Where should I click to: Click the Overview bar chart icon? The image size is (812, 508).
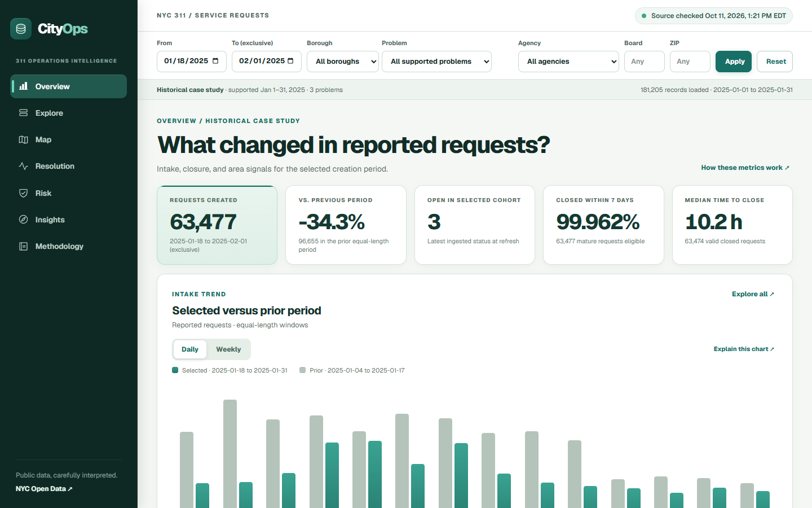[23, 86]
